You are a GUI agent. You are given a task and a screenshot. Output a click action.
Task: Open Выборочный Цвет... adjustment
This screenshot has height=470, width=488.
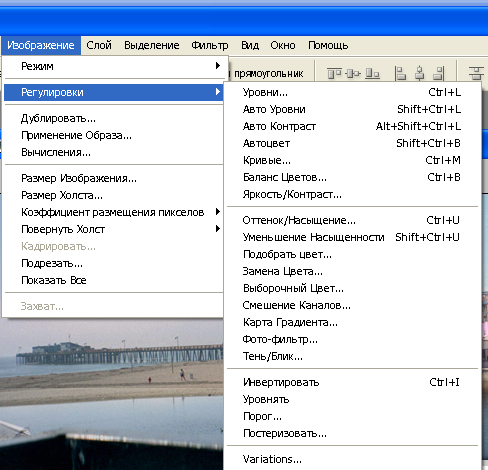[x=353, y=288]
